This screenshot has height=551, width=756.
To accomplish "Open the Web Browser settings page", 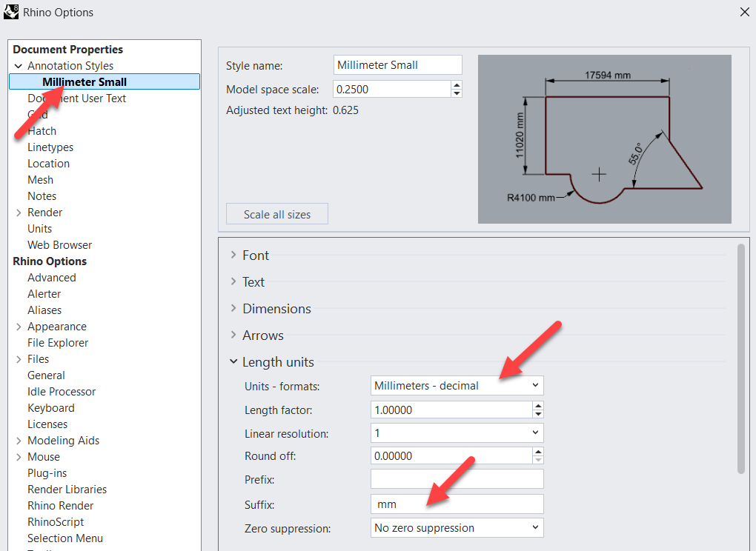I will (x=59, y=245).
